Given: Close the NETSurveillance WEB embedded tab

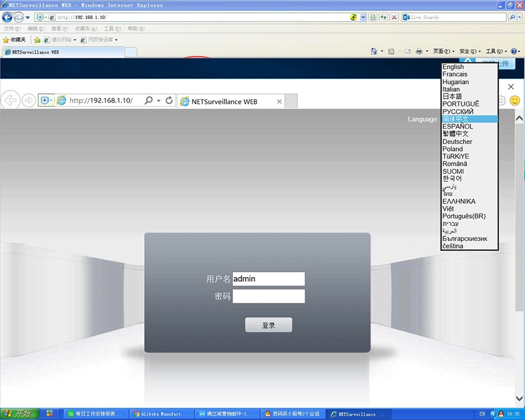Looking at the screenshot, I should 279,101.
